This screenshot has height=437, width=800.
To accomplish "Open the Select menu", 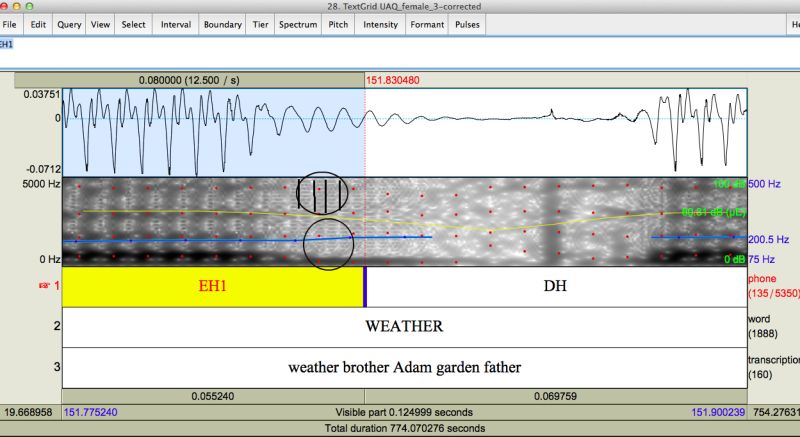I will click(x=133, y=24).
